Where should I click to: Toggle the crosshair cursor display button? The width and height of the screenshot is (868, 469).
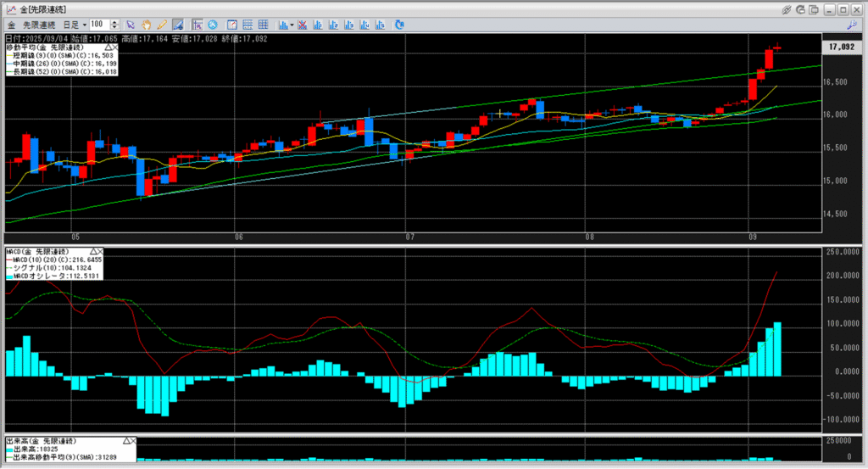[197, 25]
